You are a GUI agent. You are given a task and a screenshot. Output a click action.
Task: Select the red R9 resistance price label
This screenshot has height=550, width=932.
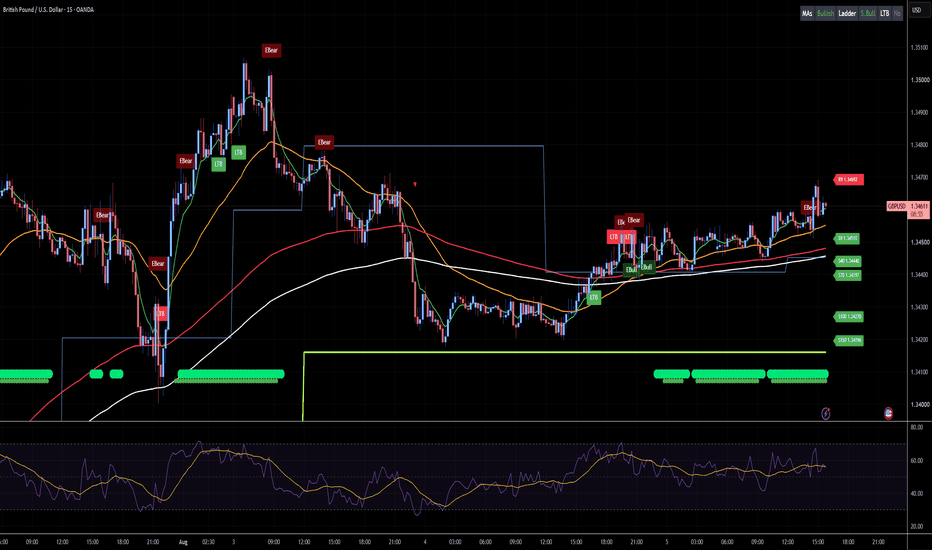[848, 179]
